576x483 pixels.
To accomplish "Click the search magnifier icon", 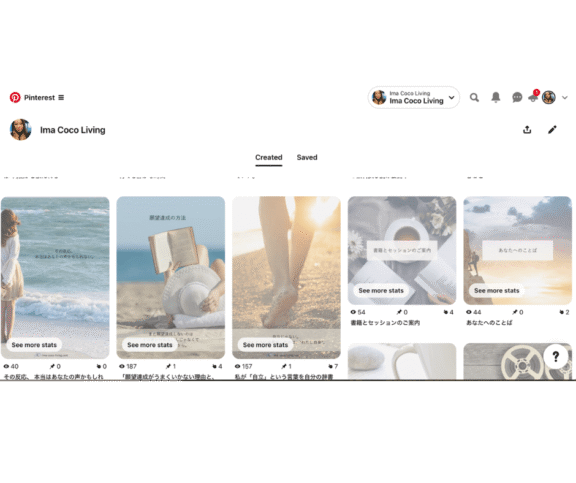I will click(x=474, y=97).
